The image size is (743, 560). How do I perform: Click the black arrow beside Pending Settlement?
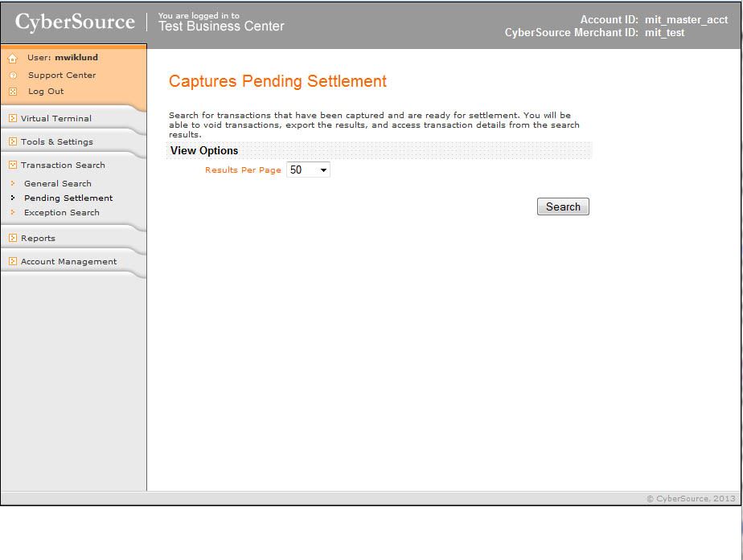tap(13, 198)
